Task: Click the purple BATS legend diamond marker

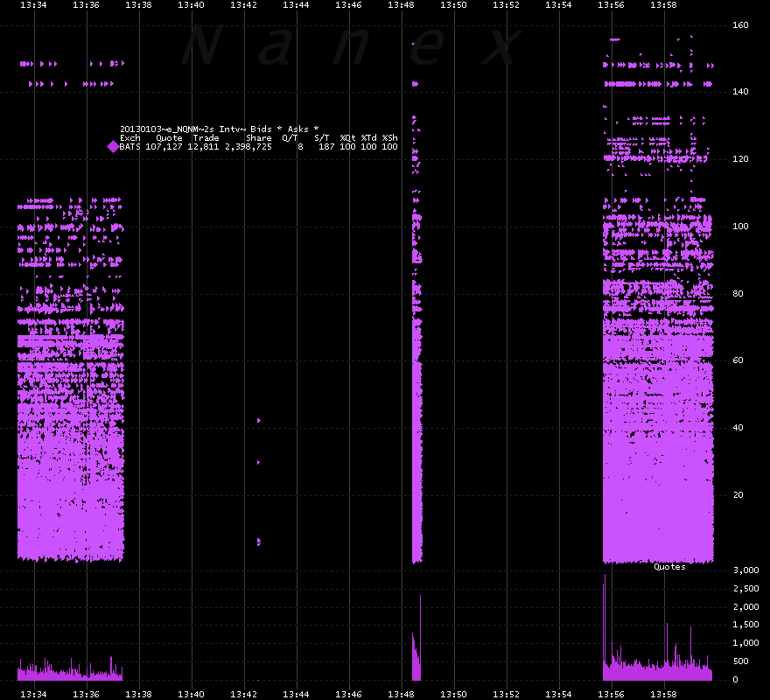Action: (x=113, y=146)
